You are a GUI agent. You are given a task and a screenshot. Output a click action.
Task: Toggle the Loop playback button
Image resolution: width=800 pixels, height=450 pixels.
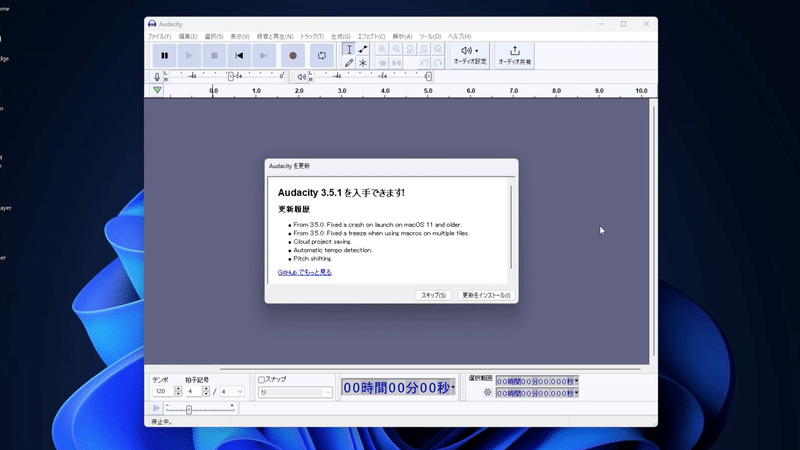tap(321, 56)
